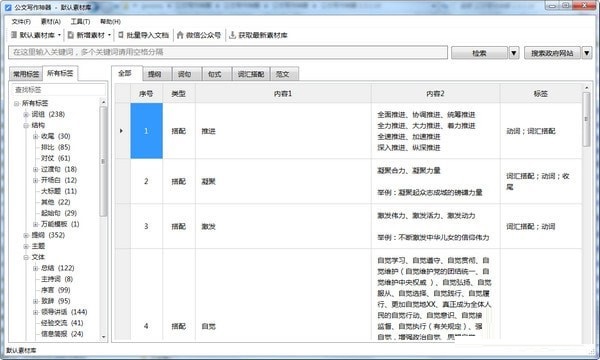The image size is (600, 360).
Task: Open the 帮助(H) menu
Action: [x=110, y=21]
